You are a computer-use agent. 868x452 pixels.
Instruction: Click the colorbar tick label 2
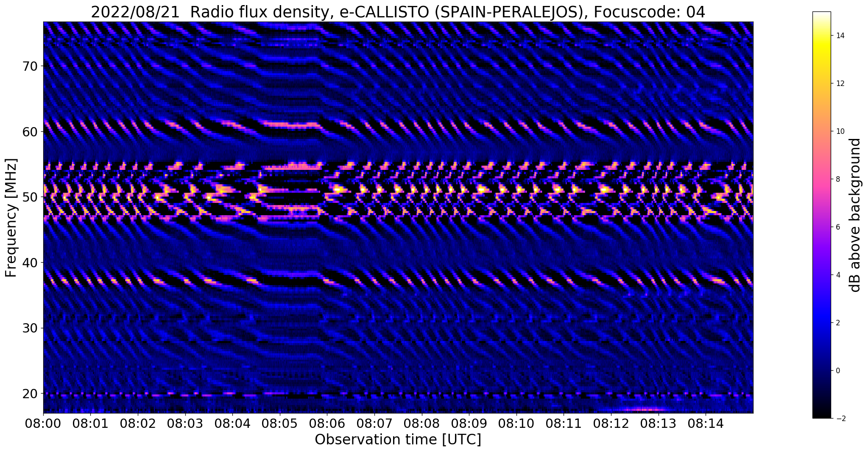(837, 323)
